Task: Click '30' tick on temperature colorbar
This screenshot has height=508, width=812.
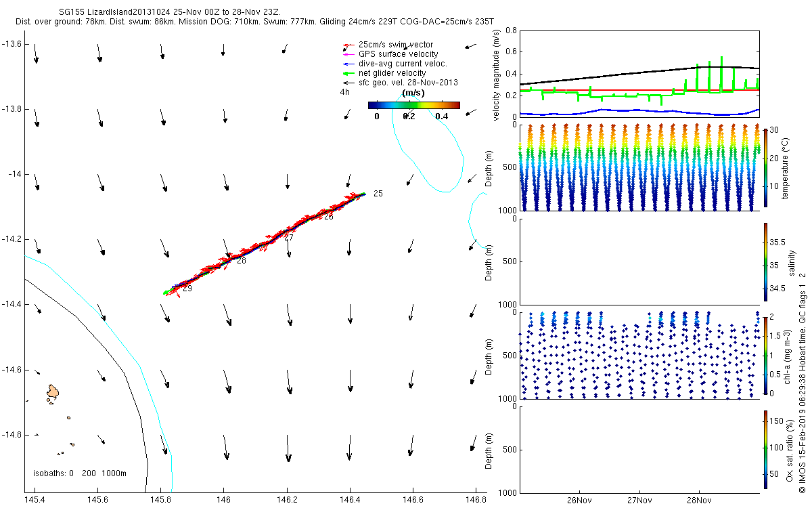Action: (x=774, y=130)
